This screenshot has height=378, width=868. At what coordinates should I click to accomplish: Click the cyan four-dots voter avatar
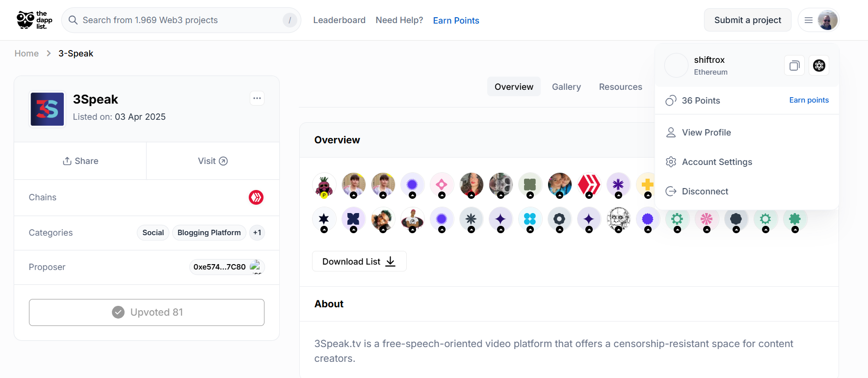[530, 219]
